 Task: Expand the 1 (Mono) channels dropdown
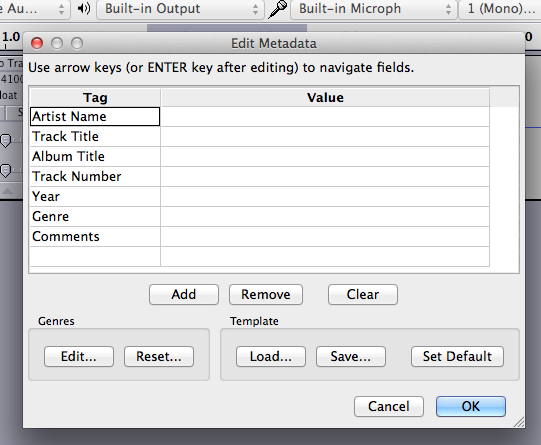pos(500,9)
